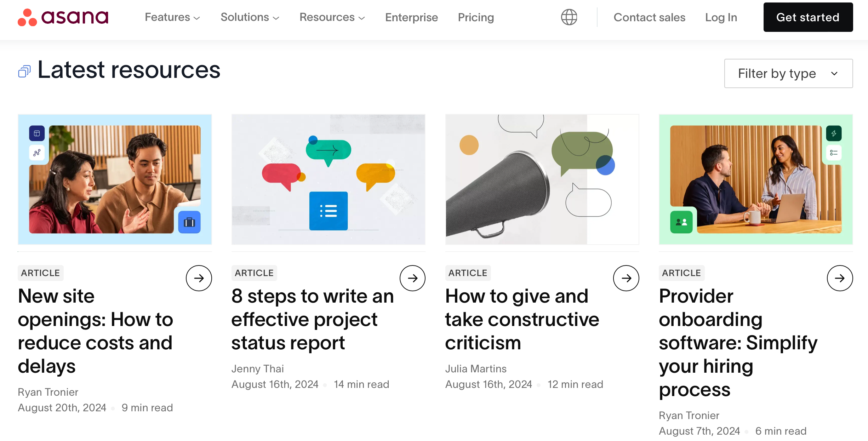Go to the Enterprise page
Screen dimensions: 868x441
(x=411, y=17)
